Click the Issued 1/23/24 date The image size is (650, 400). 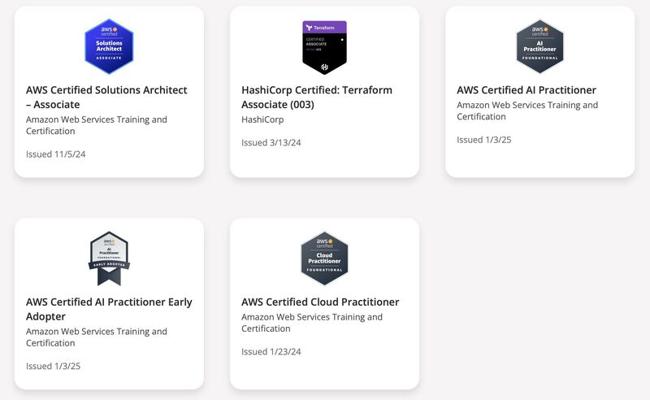click(x=271, y=352)
